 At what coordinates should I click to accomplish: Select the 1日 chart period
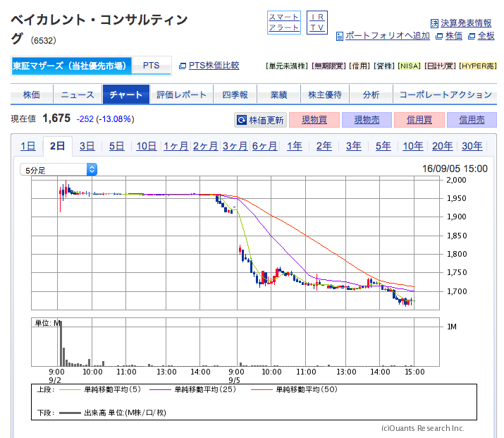28,146
